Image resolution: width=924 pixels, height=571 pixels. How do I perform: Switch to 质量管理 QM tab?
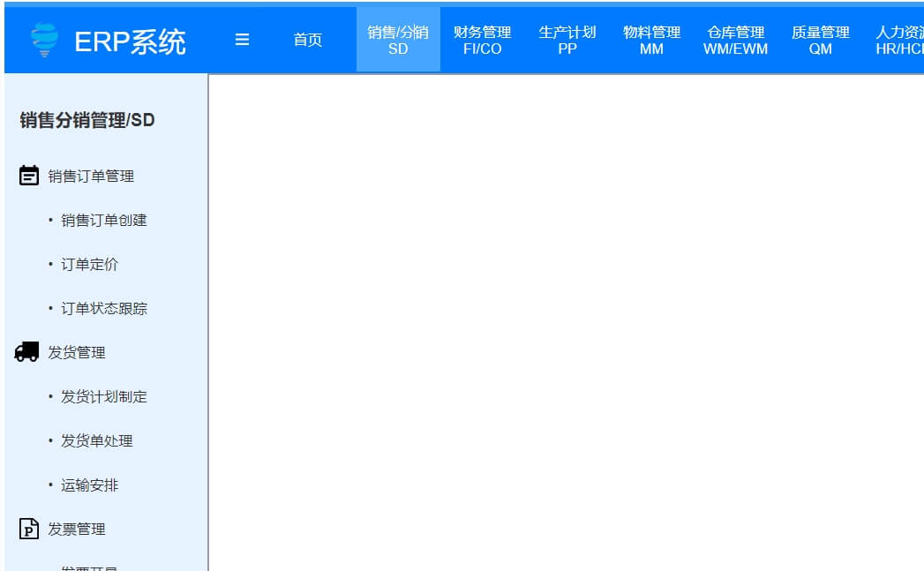[820, 40]
